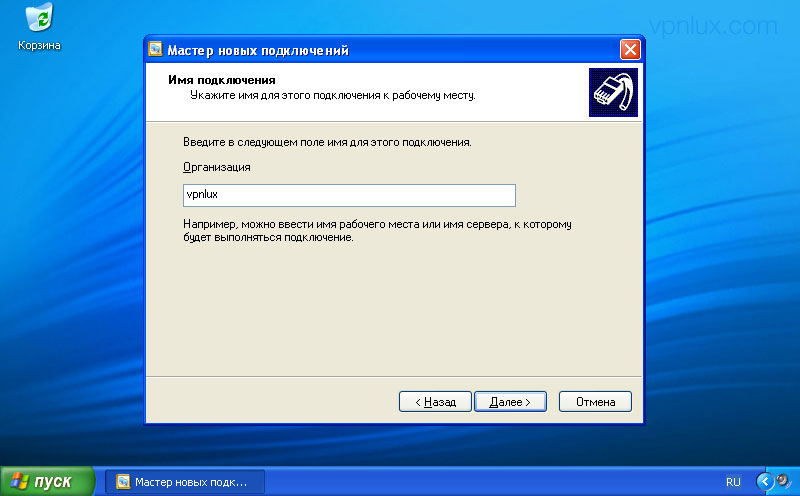Click the organization name input field
The height and width of the screenshot is (496, 800).
[349, 195]
